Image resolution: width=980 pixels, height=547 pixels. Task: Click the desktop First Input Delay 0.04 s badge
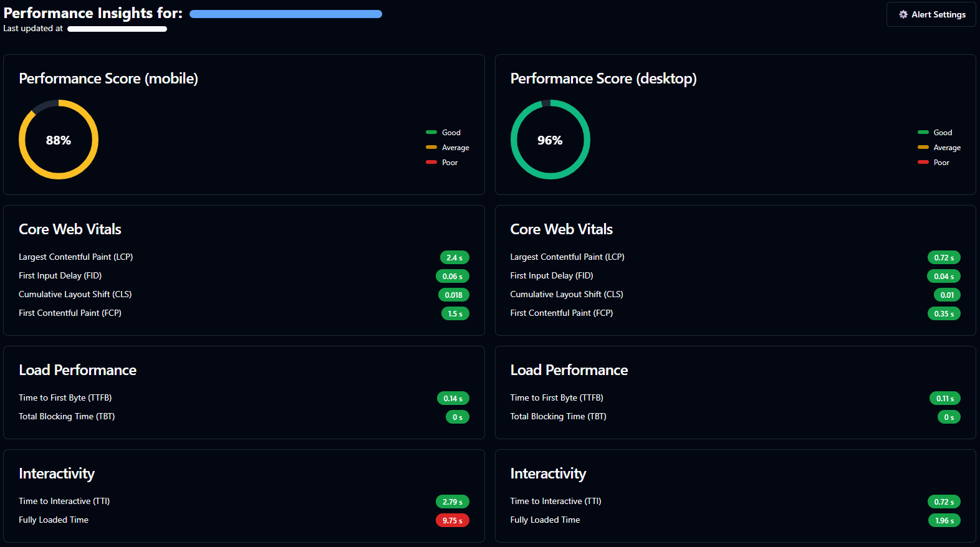pyautogui.click(x=943, y=276)
